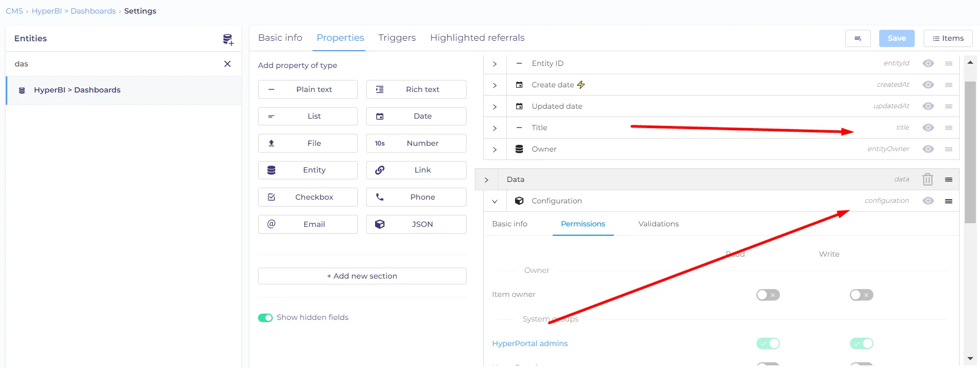
Task: Delete the Data section with trash icon
Action: pyautogui.click(x=928, y=179)
